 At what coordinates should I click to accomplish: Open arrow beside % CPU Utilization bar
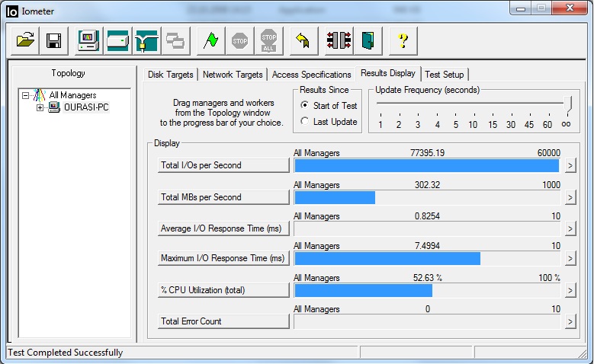click(x=570, y=291)
